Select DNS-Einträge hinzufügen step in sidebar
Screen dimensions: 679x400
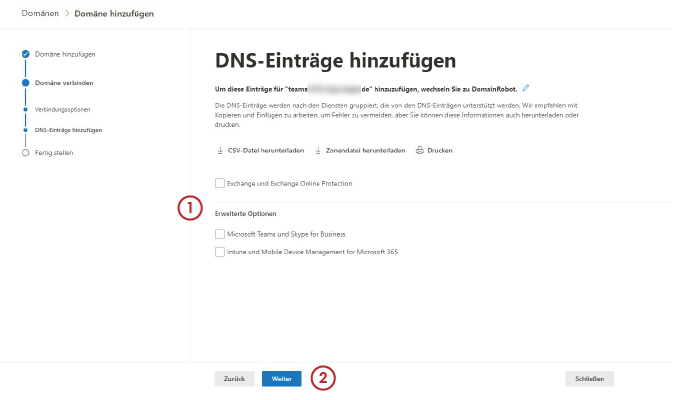click(68, 130)
